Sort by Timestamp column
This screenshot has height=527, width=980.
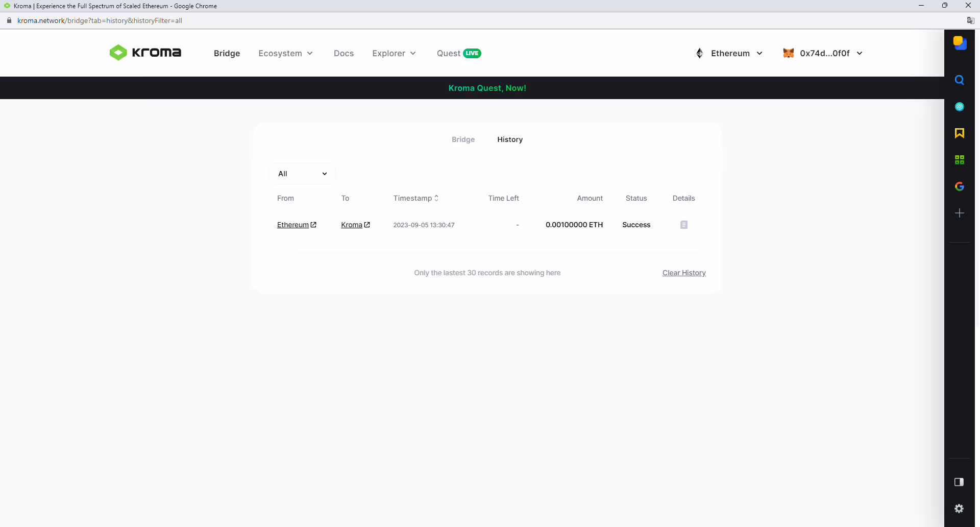click(416, 198)
